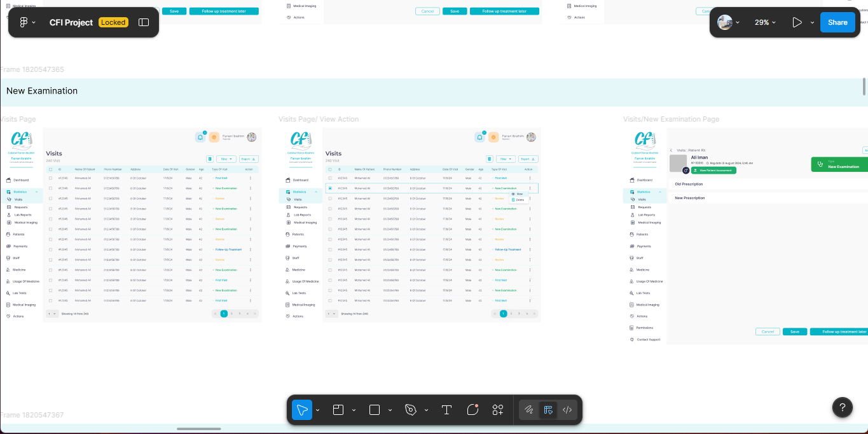The image size is (868, 434).
Task: Click the CFI Project file name
Action: [x=71, y=22]
